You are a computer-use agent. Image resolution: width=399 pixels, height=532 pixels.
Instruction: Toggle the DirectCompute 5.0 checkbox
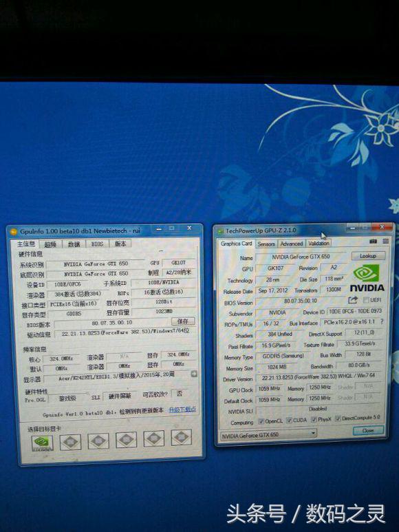coord(338,418)
